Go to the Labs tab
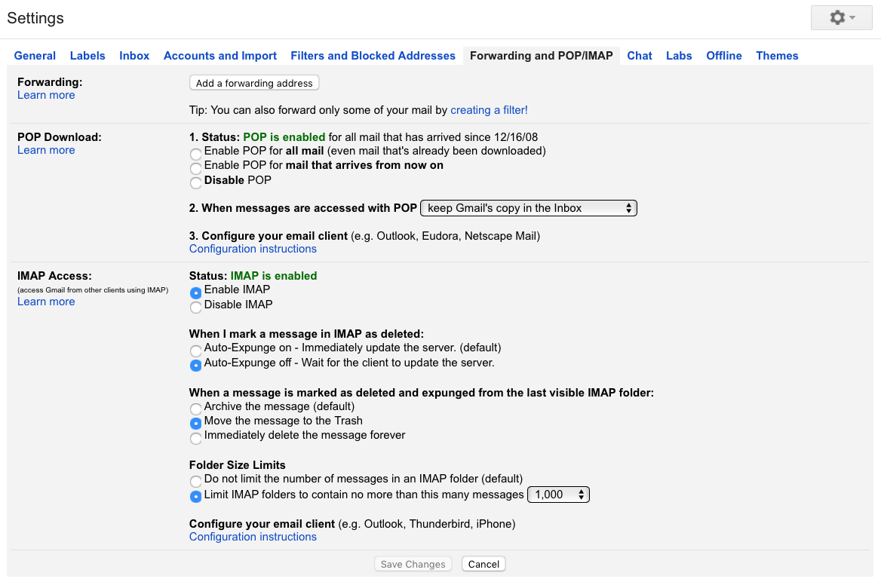 (x=679, y=56)
